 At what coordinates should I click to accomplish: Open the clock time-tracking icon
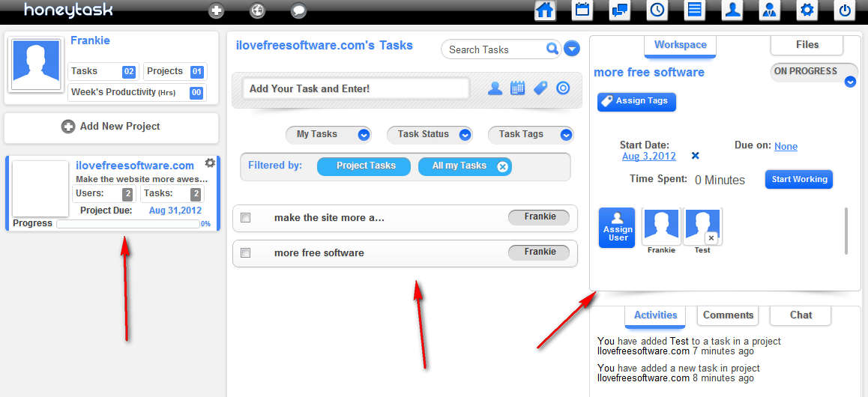point(657,10)
